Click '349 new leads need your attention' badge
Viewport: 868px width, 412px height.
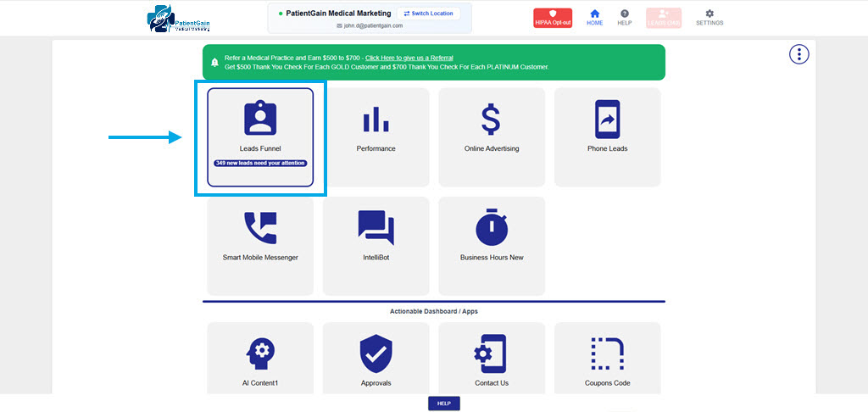click(x=260, y=164)
